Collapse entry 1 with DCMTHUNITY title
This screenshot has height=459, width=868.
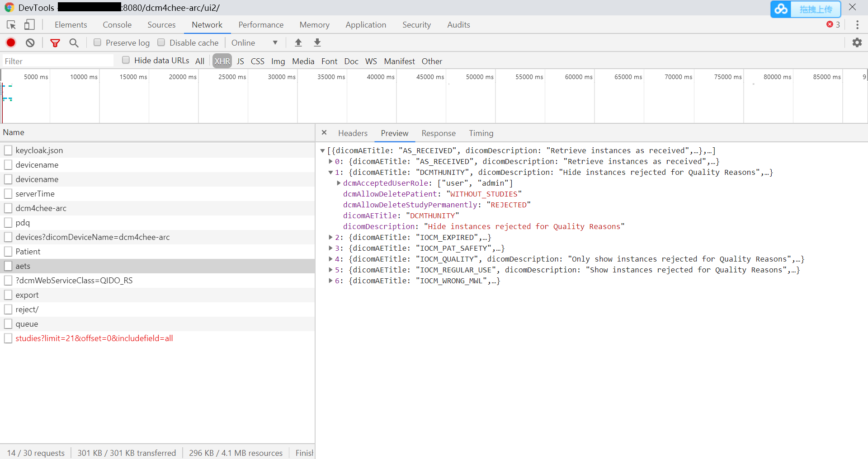pos(331,172)
